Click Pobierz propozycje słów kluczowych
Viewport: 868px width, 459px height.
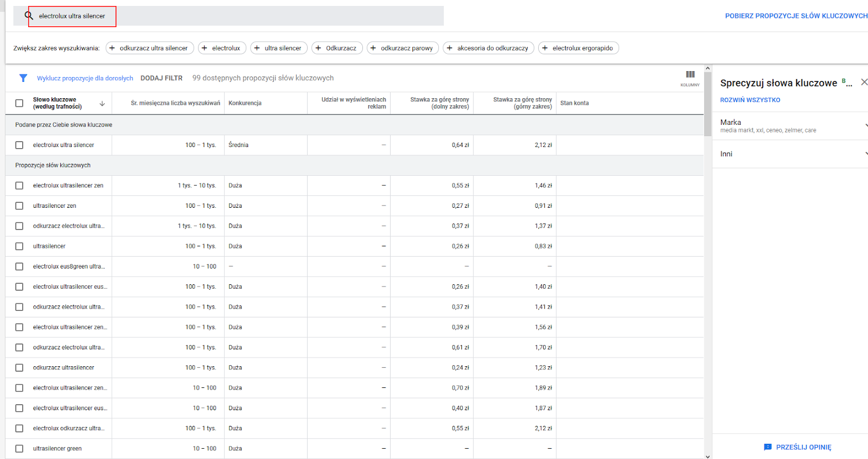pos(796,16)
